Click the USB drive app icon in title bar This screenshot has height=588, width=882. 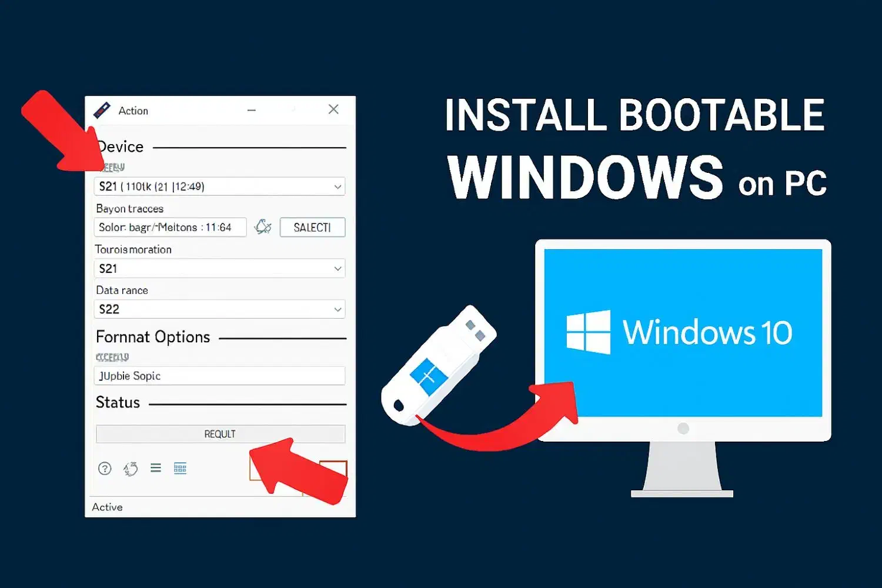tap(102, 110)
